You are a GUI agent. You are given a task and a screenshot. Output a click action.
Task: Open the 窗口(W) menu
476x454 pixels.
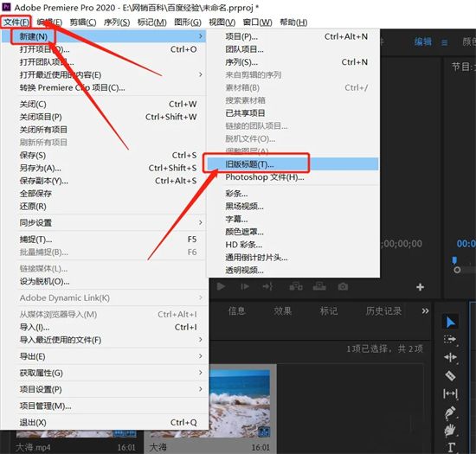(x=257, y=22)
